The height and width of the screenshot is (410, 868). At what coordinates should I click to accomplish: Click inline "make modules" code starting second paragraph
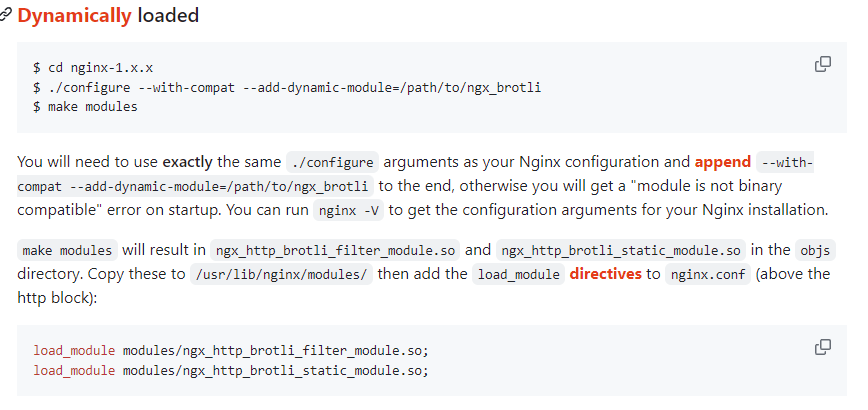[68, 250]
